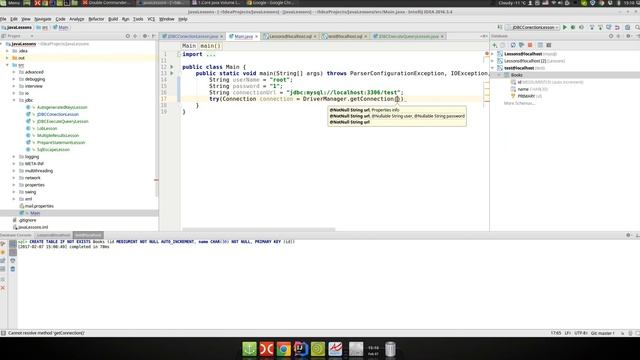Open the Google Chrome taskbar window
640x360 pixels.
point(270,3)
